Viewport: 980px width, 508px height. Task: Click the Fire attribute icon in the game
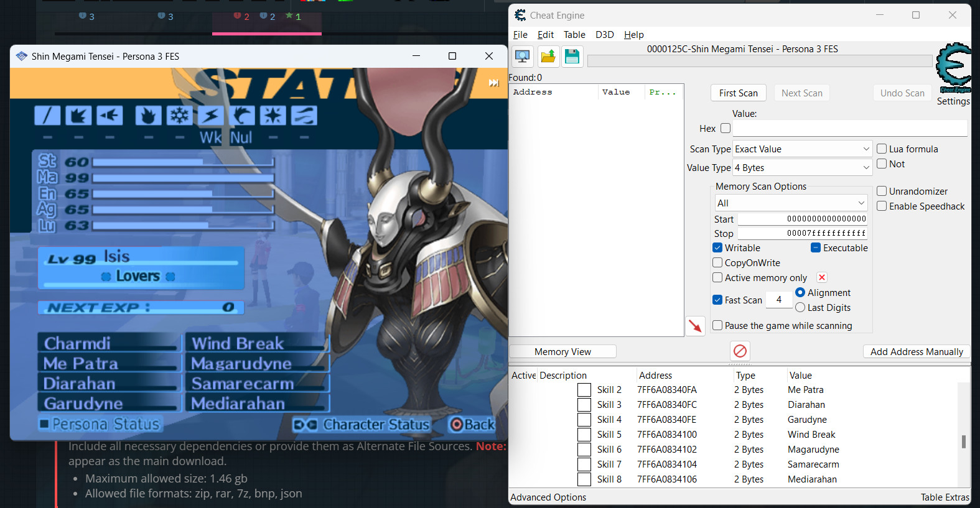148,116
